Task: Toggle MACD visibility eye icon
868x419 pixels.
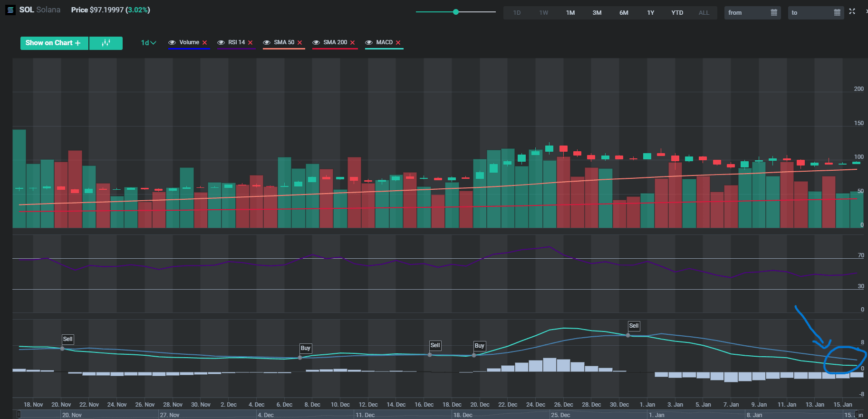Action: pyautogui.click(x=369, y=43)
